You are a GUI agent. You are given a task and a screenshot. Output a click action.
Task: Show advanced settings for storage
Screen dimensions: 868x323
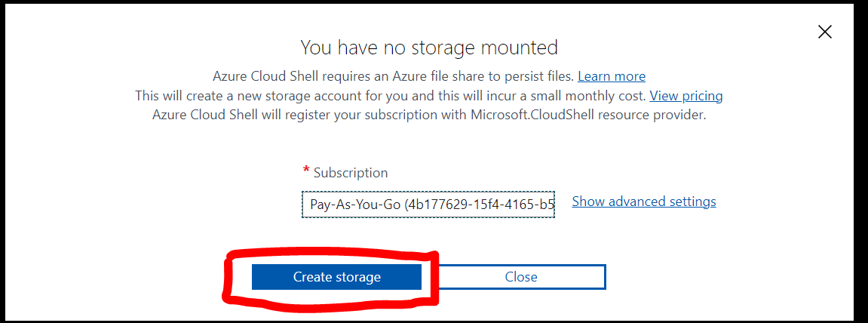644,201
